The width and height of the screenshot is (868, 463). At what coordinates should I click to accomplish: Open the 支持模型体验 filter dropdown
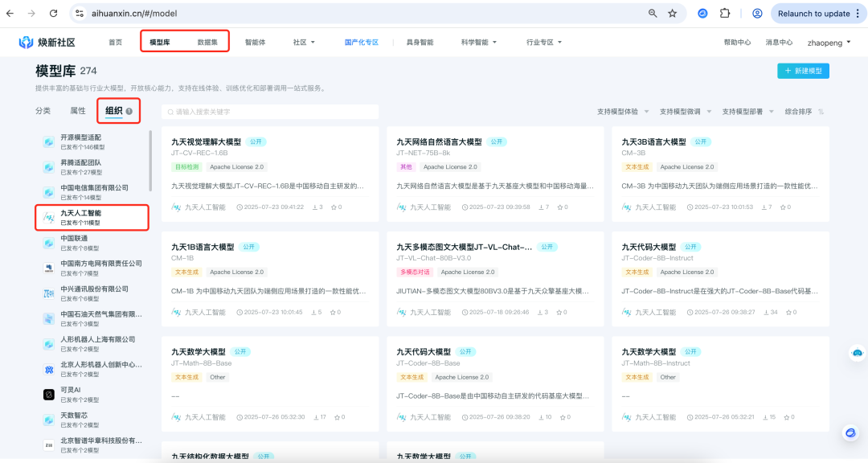(x=623, y=112)
